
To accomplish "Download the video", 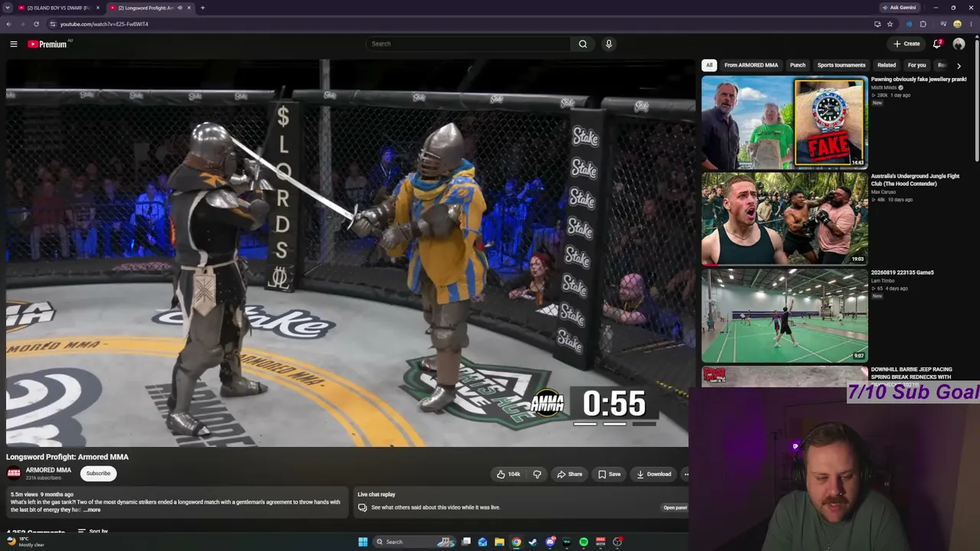I will click(654, 474).
